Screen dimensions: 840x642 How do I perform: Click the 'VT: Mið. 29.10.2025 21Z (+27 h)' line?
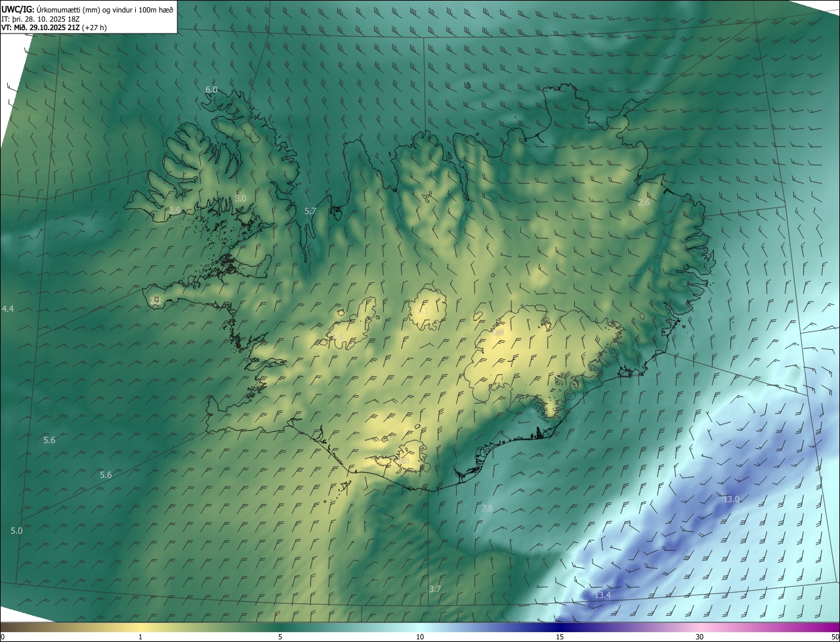point(54,28)
